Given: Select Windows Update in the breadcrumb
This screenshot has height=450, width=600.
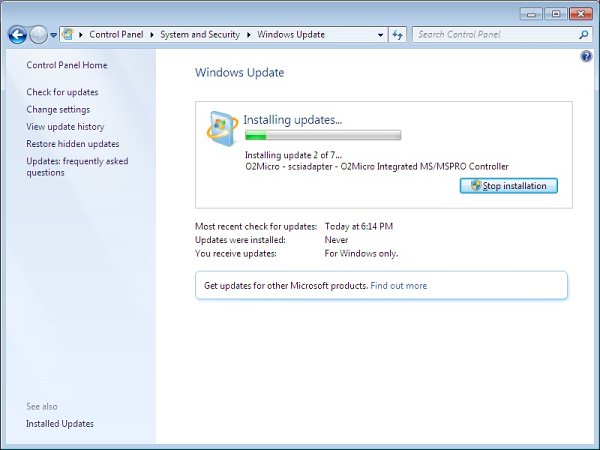Looking at the screenshot, I should (291, 34).
